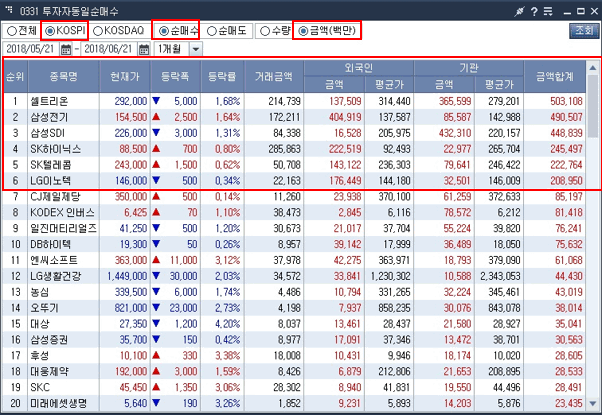Click the 종목명 column header
The image size is (602, 415).
tap(63, 76)
